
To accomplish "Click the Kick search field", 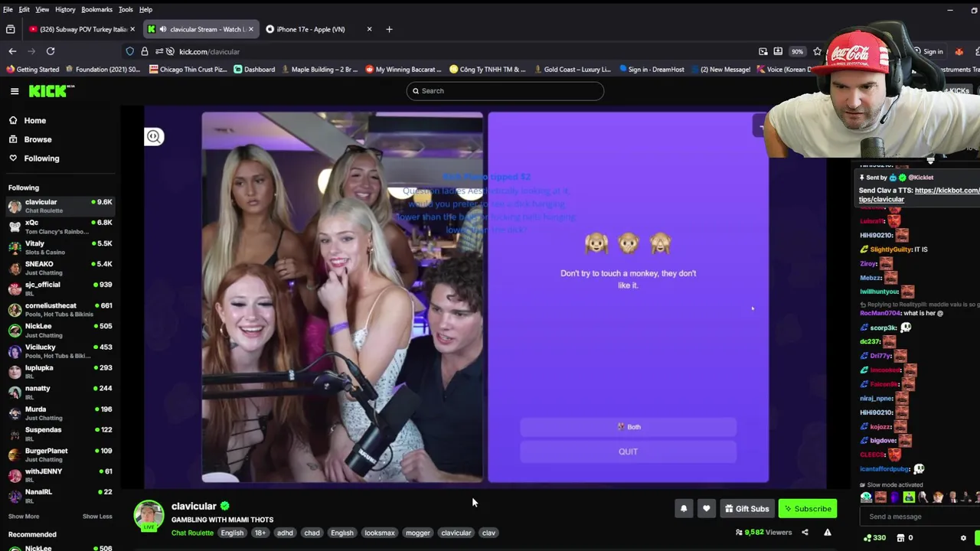I will [x=505, y=91].
